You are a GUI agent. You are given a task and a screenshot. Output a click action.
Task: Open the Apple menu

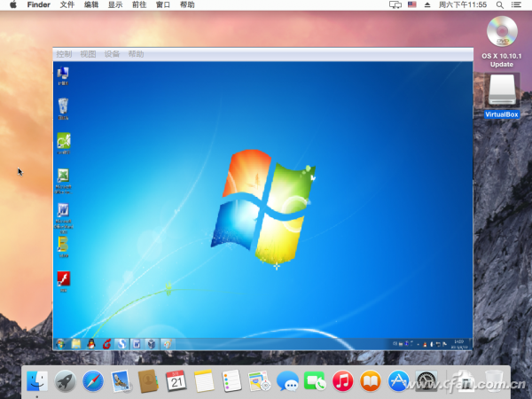point(13,4)
